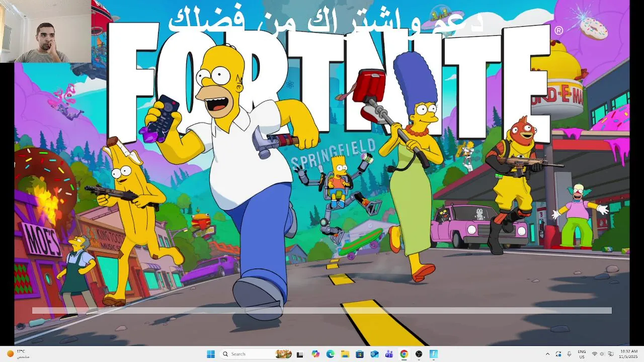
Task: Click the microphone tray icon
Action: [569, 354]
